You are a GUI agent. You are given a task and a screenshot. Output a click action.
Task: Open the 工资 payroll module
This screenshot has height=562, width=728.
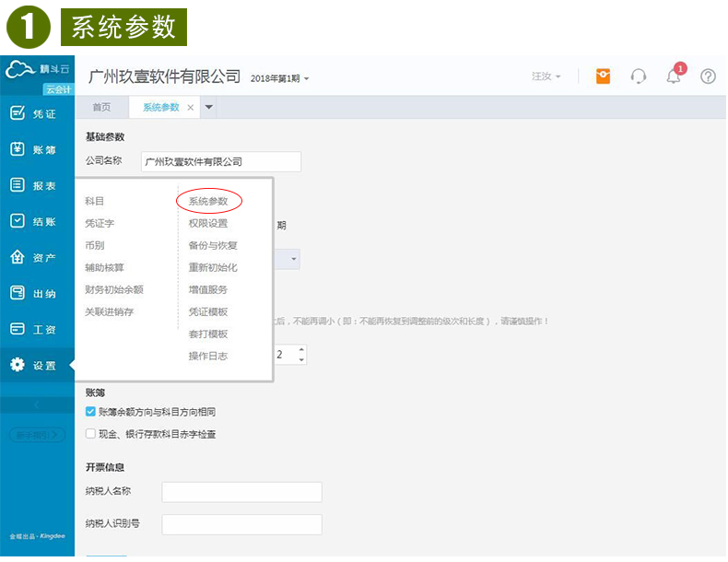tap(33, 329)
